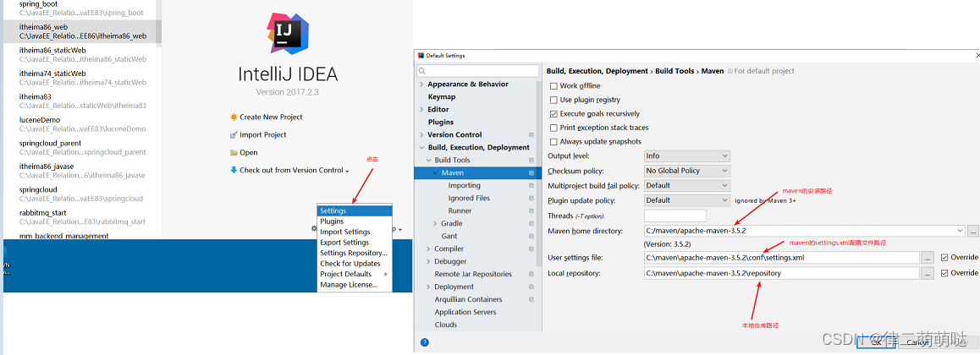
Task: Select Plugins in the Configure popup menu
Action: [355, 221]
